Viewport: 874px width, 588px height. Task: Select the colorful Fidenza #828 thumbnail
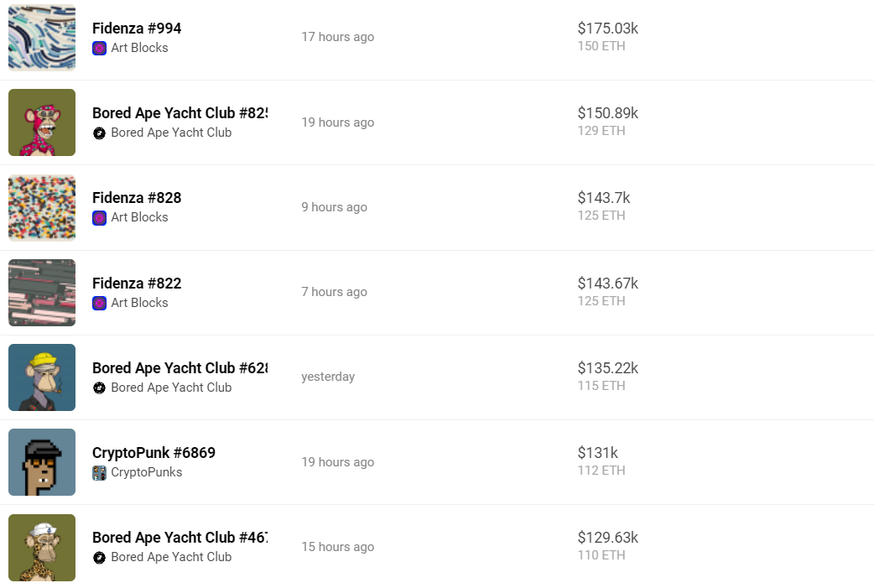(x=42, y=207)
